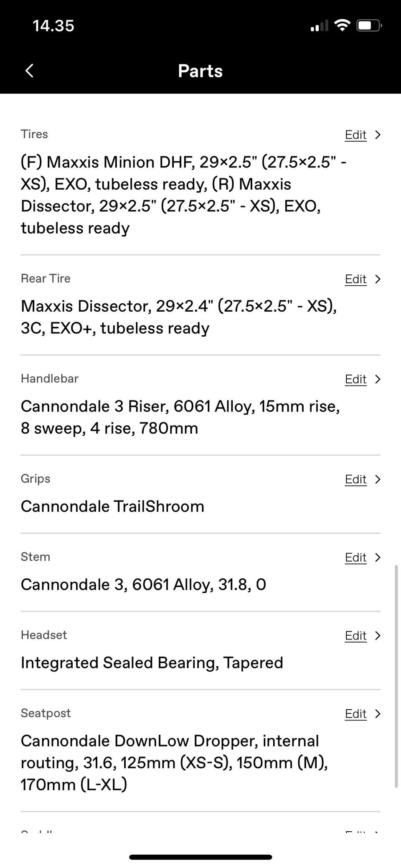The image size is (401, 868).
Task: Tap the Wi-Fi status icon
Action: coord(343,25)
